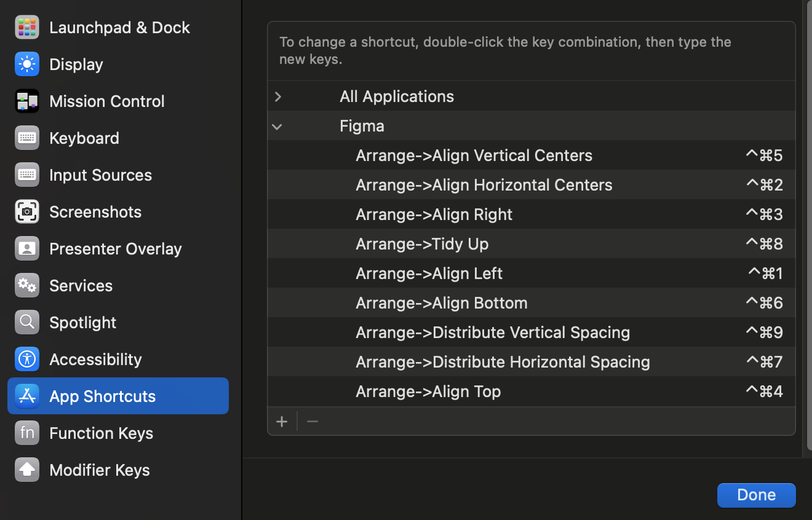Click the ^⌘7 key combination

point(764,362)
